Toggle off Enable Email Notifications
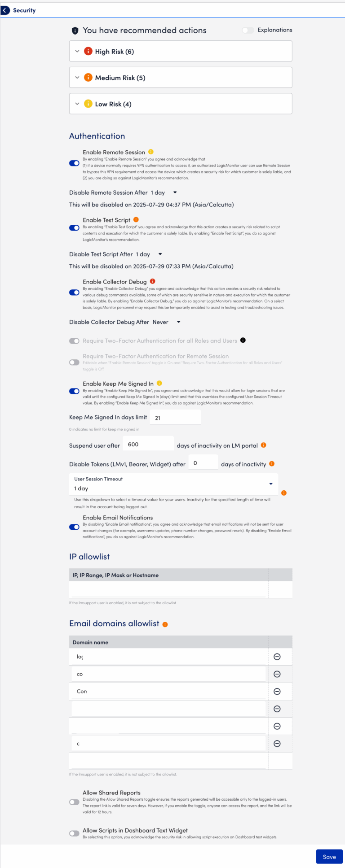 click(75, 527)
